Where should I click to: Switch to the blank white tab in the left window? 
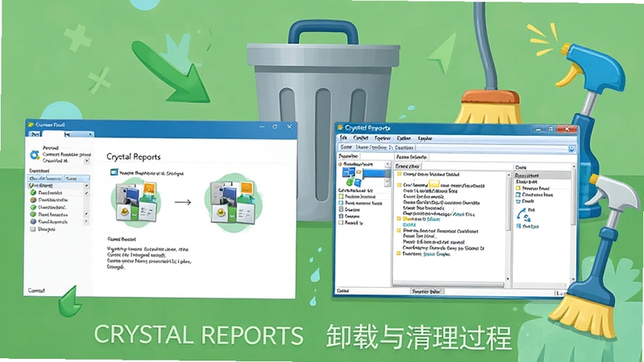coord(53,134)
